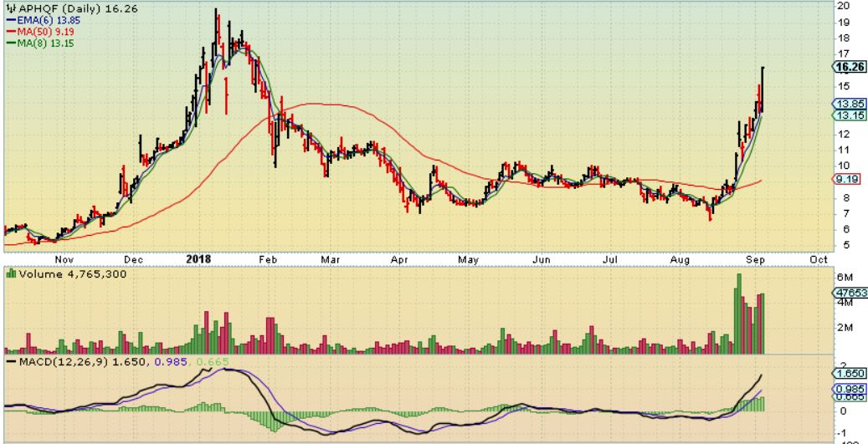Viewport: 868px width, 444px height.
Task: Click the 11 price axis label
Action: (845, 150)
